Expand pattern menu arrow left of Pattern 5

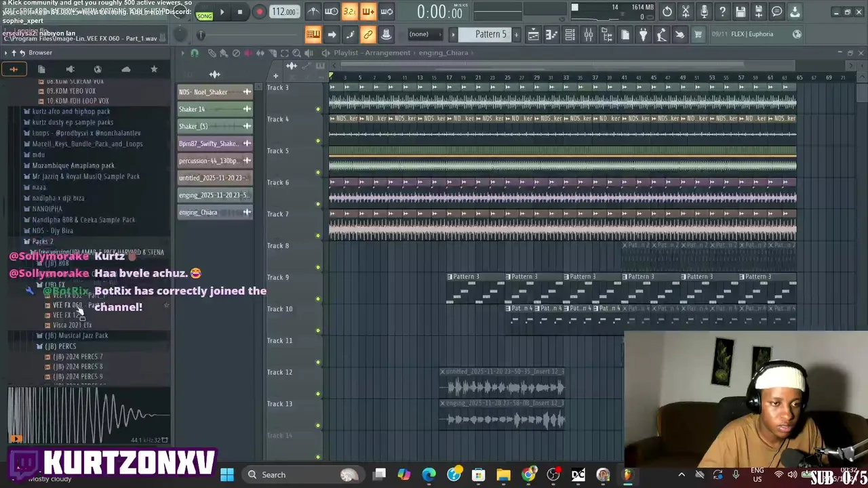click(x=454, y=35)
